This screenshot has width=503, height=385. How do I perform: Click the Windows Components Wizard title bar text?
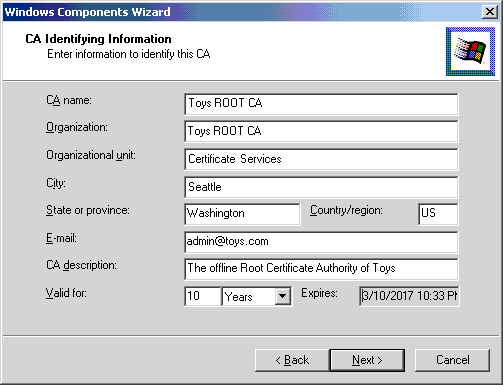[87, 12]
